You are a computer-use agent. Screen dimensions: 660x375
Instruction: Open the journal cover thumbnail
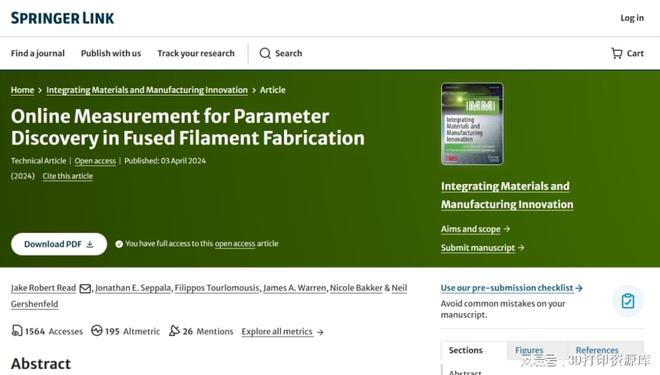[472, 124]
